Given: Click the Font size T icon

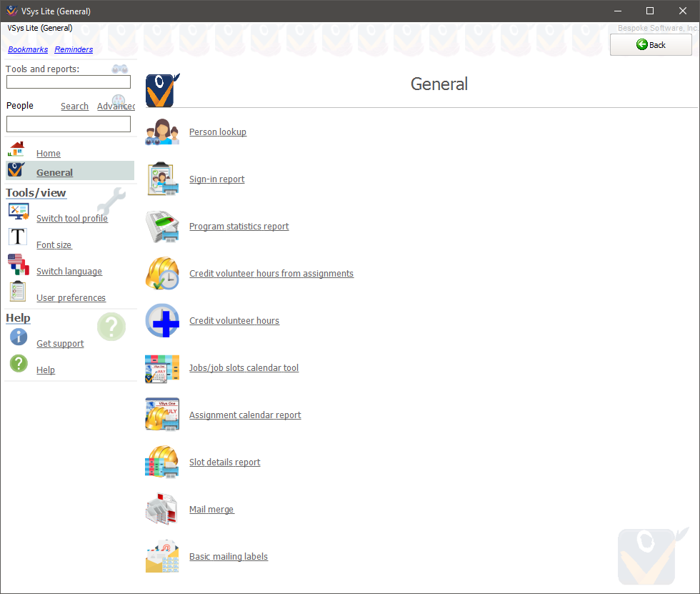Looking at the screenshot, I should (x=18, y=237).
